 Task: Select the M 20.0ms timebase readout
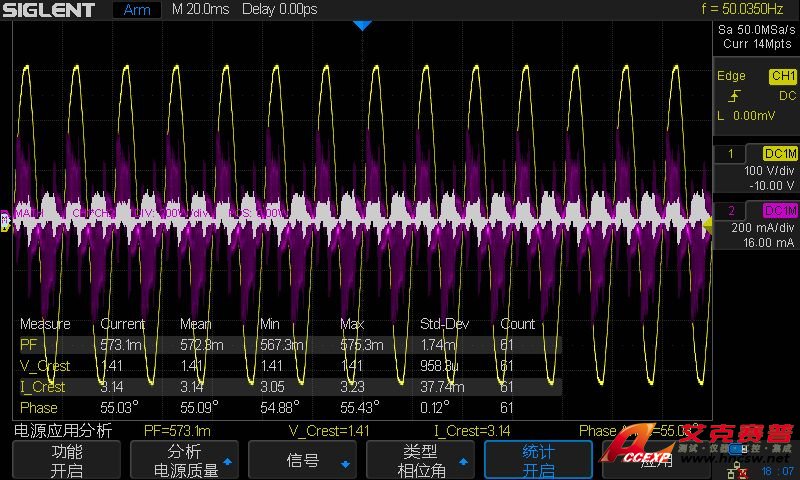(x=201, y=10)
